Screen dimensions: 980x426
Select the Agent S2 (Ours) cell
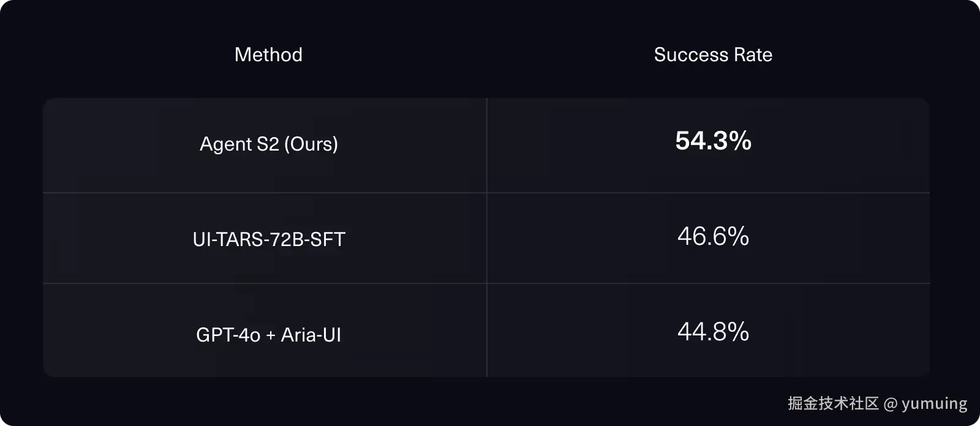[x=268, y=144]
